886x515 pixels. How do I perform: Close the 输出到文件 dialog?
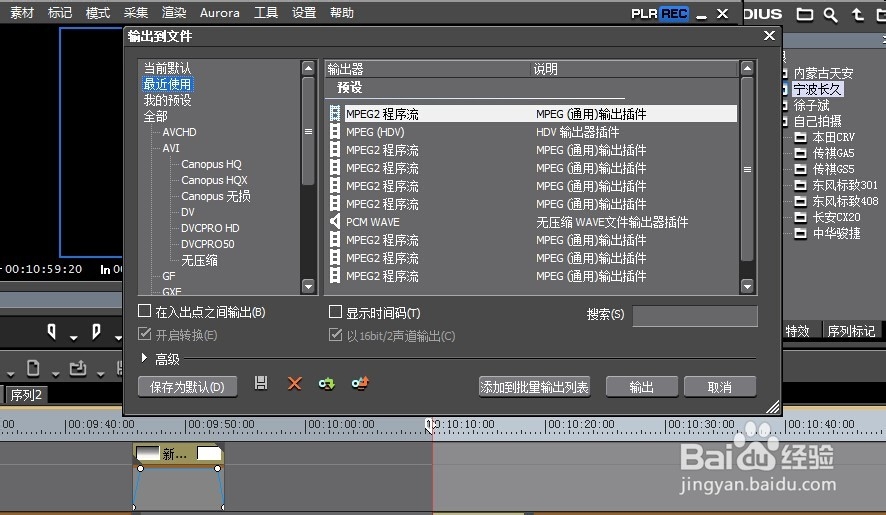pos(769,36)
